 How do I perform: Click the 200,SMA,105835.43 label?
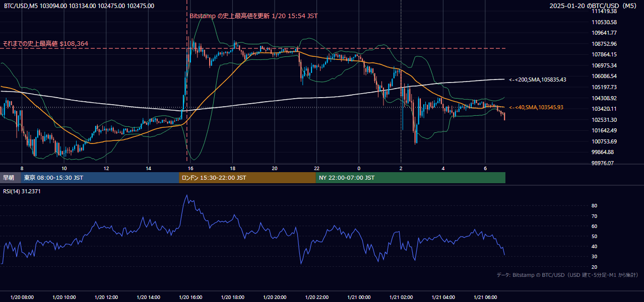pos(538,80)
